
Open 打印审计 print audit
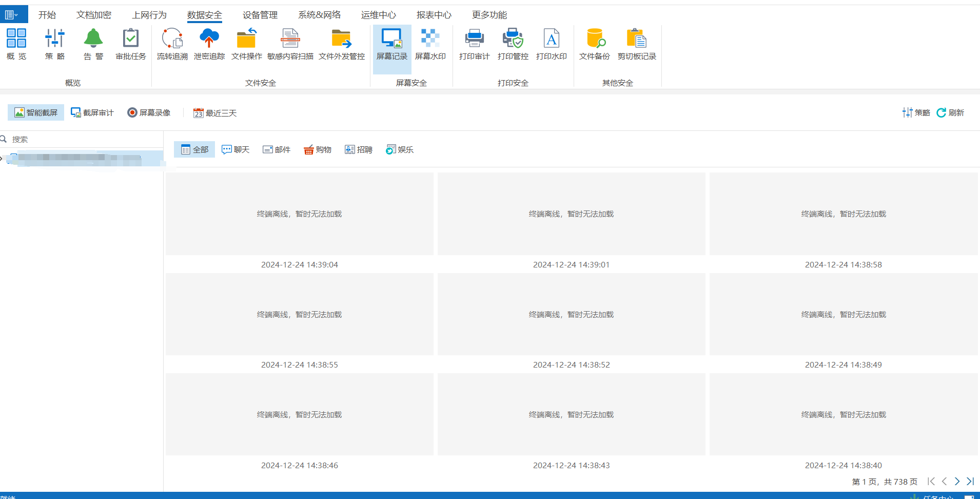[x=474, y=44]
